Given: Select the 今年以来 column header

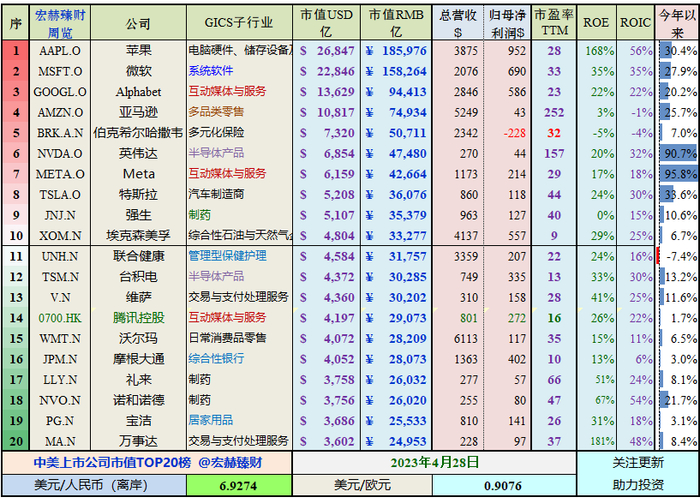Looking at the screenshot, I should pyautogui.click(x=677, y=23).
